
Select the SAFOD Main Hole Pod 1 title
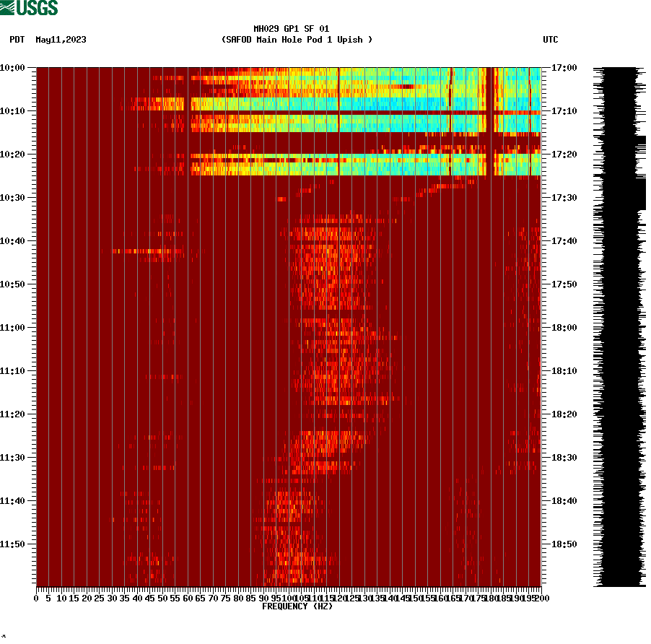[x=297, y=40]
